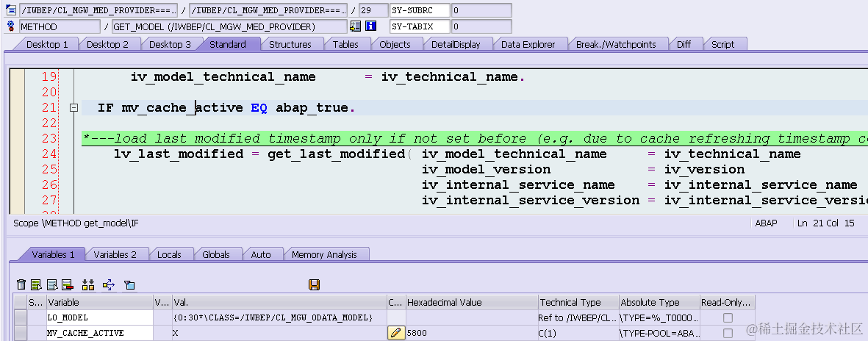Click the SY-TABIX field label

420,26
